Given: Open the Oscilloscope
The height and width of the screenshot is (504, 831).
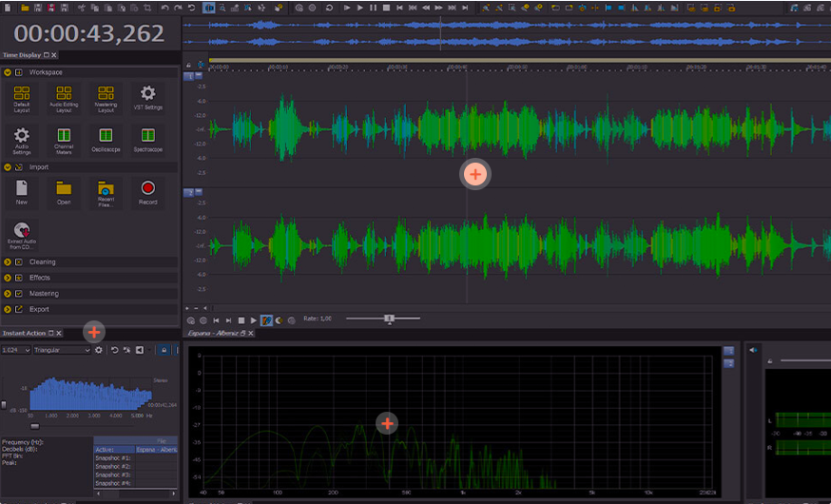Looking at the screenshot, I should tap(106, 140).
